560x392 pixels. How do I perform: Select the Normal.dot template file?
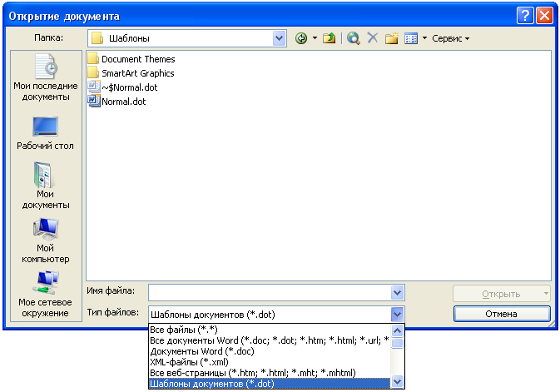click(116, 102)
